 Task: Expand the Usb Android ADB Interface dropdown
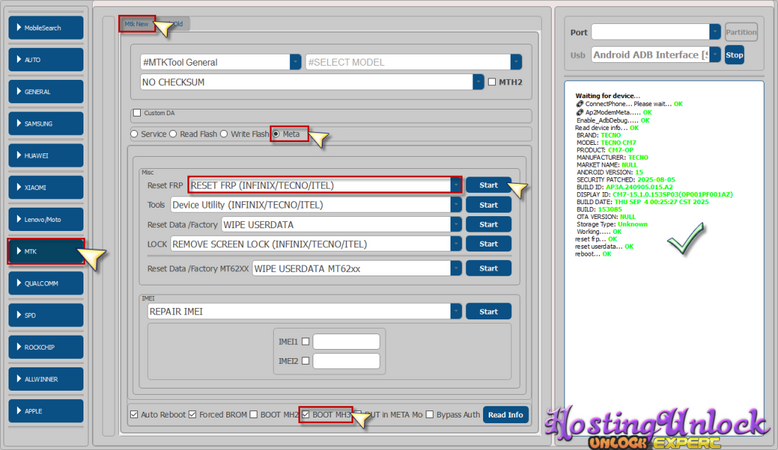point(714,55)
